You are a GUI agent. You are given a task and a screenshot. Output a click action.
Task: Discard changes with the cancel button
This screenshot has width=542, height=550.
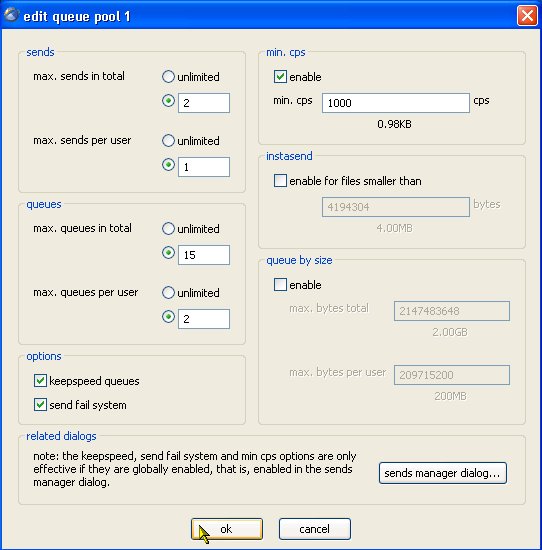point(315,529)
